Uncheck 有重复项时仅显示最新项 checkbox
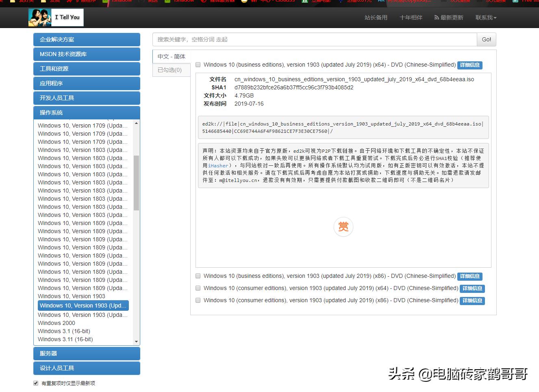This screenshot has width=539, height=392. [36, 383]
